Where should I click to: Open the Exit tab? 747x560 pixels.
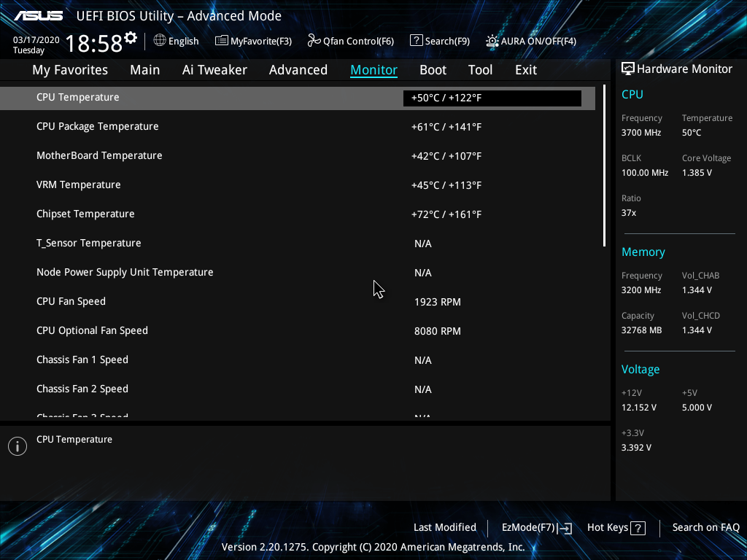526,70
